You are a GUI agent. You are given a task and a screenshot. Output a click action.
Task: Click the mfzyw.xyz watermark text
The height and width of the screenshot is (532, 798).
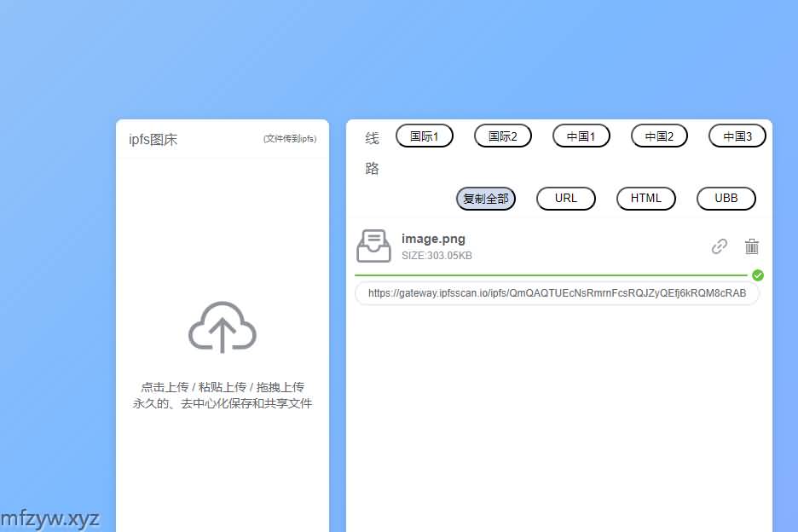pos(50,518)
